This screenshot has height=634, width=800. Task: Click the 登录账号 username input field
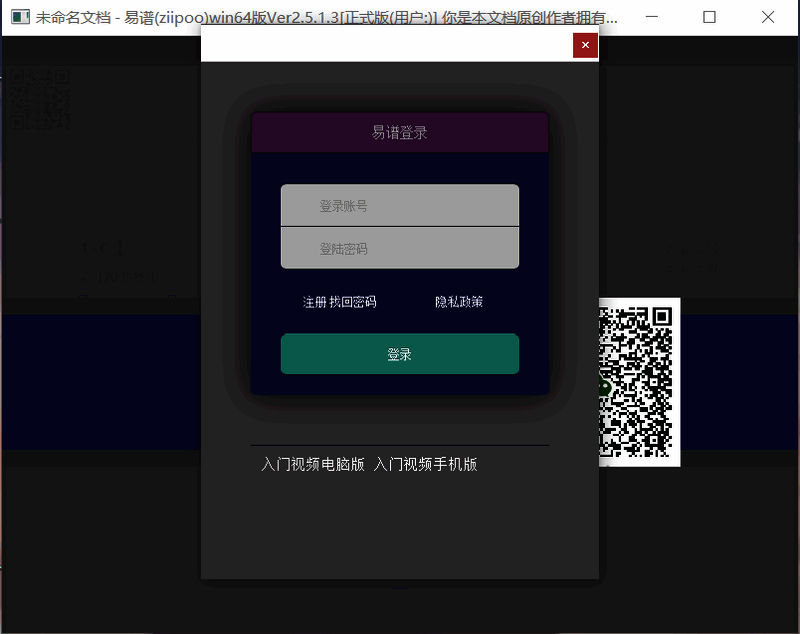[399, 205]
